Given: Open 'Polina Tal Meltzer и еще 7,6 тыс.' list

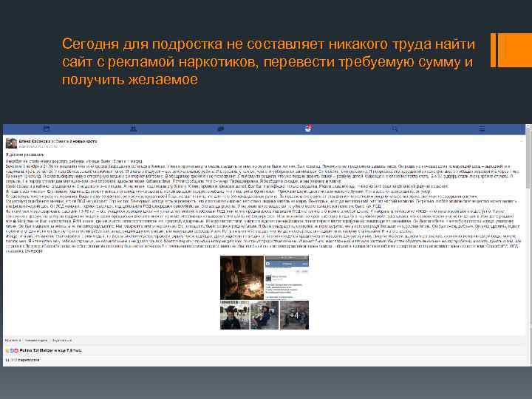Looking at the screenshot, I should pyautogui.click(x=51, y=350).
